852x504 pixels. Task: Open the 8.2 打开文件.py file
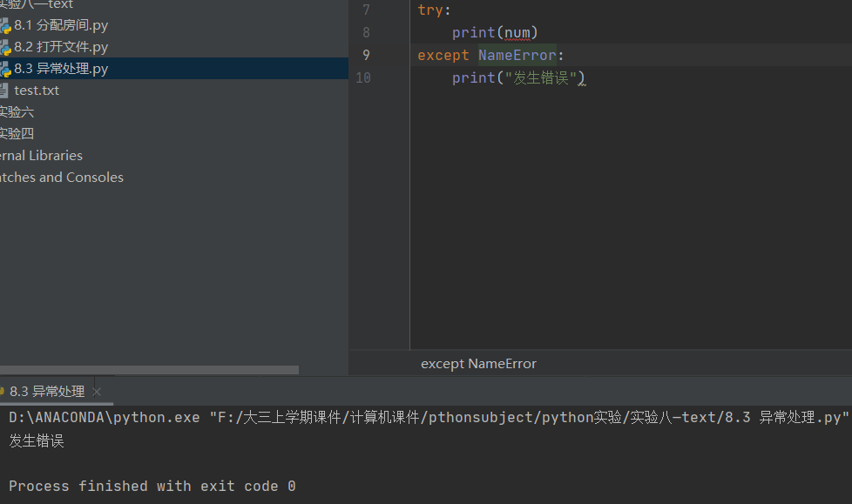click(61, 47)
